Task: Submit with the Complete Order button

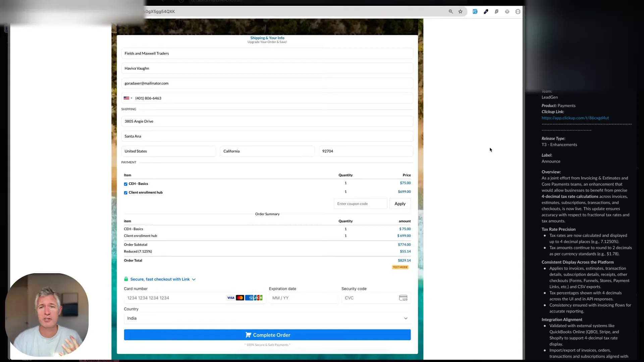Action: point(267,335)
